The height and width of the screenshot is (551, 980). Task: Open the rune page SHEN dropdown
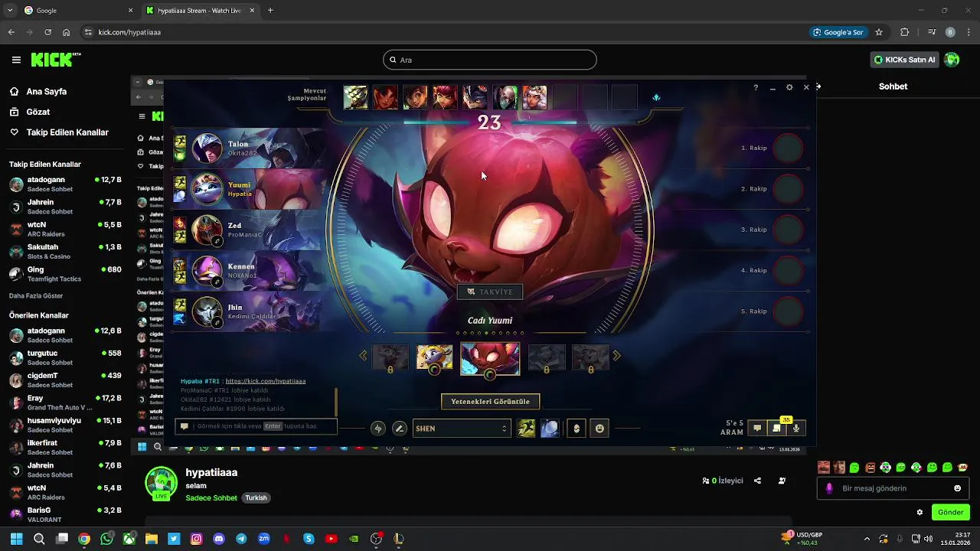pos(461,429)
